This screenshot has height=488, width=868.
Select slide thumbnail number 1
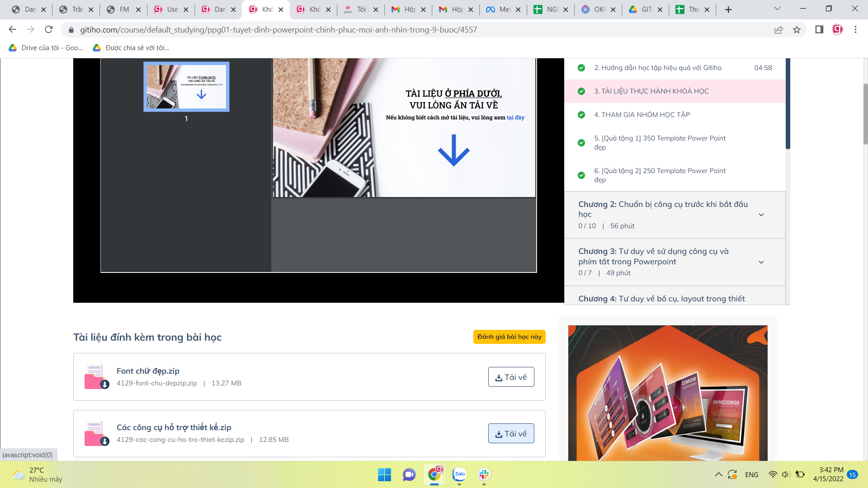tap(186, 87)
